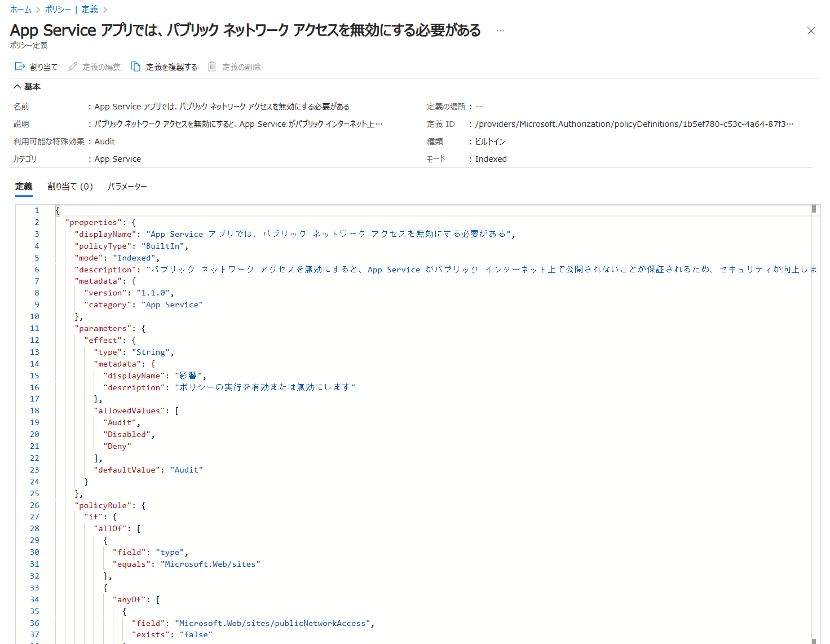
Task: Click the 定義 ID path value
Action: pos(634,124)
